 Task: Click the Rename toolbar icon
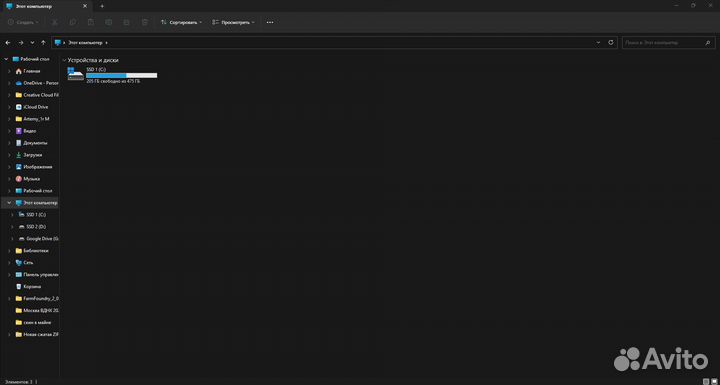coord(108,22)
